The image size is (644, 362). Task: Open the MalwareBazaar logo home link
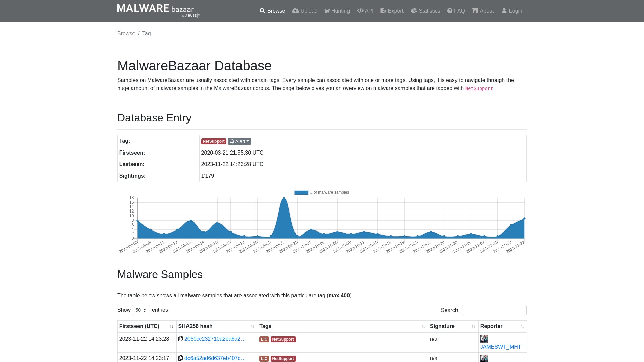click(x=159, y=11)
